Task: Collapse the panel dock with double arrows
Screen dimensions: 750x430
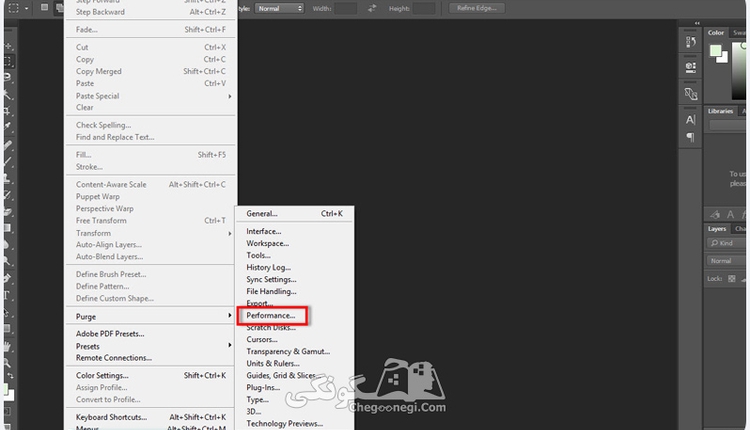Action: [697, 23]
